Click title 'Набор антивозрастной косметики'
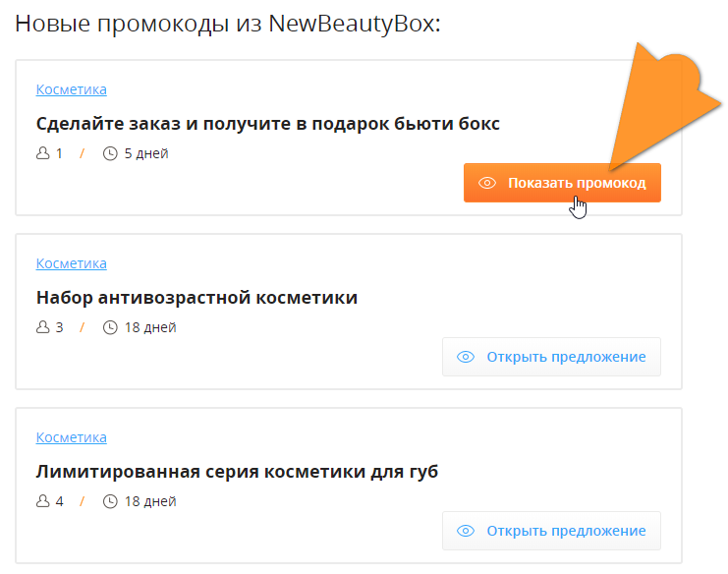Viewport: 728px width, 574px height. pos(196,298)
